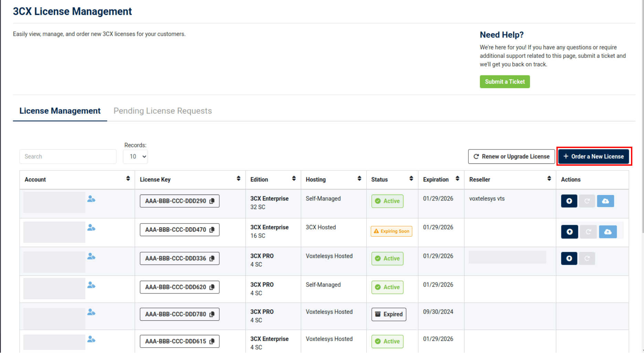The image size is (644, 353).
Task: Click 'Voxtelesys Hosted' in DDD780 row
Action: pos(329,312)
